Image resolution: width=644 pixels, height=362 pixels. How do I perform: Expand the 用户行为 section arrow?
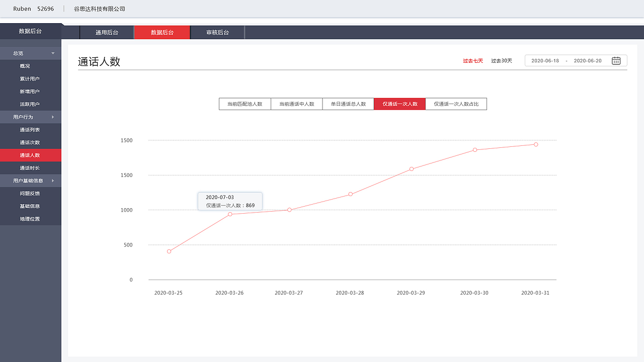pyautogui.click(x=53, y=117)
